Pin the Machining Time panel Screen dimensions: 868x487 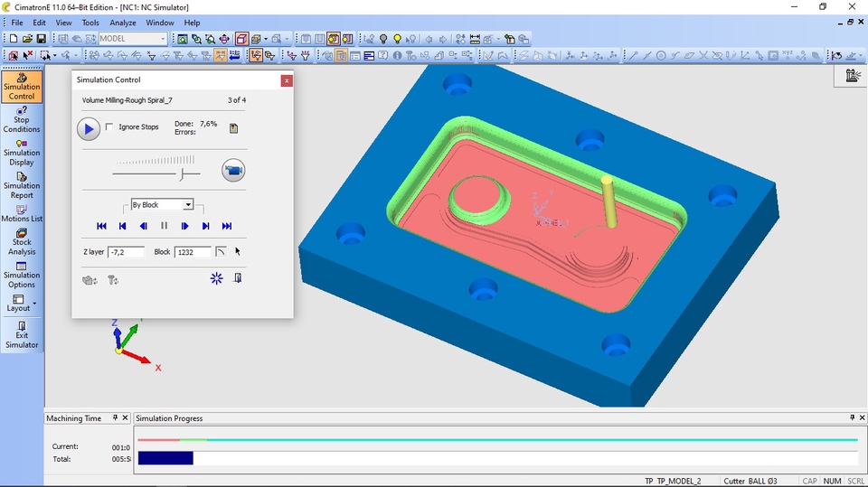coord(115,417)
